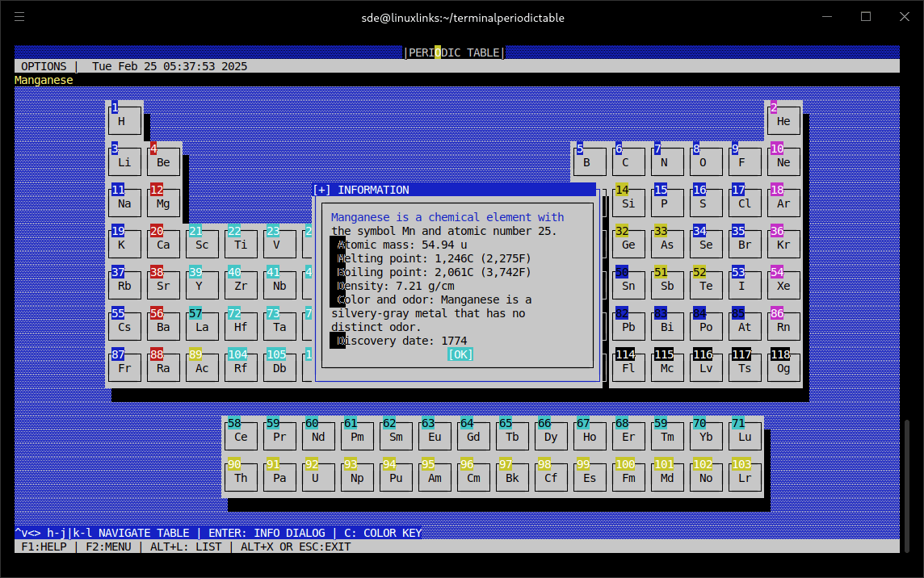The width and height of the screenshot is (924, 578).
Task: Select the Chlorine (Cl) cell
Action: coord(745,203)
